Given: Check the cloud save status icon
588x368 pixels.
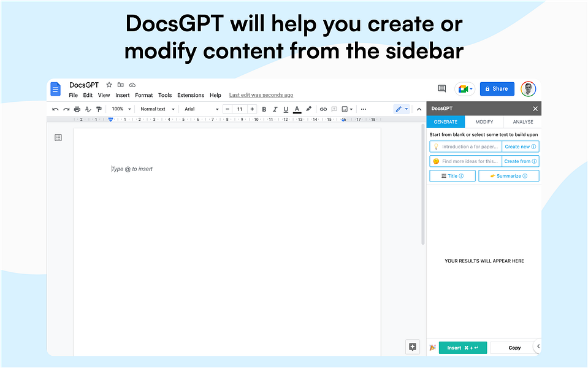Looking at the screenshot, I should pyautogui.click(x=132, y=85).
